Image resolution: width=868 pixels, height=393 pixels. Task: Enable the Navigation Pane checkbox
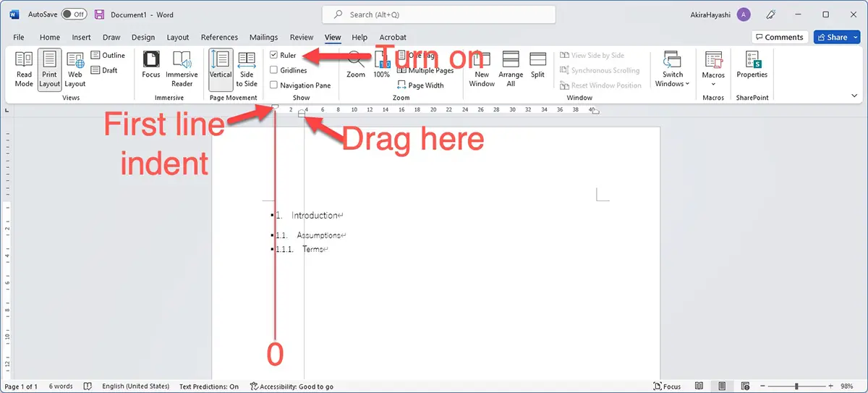coord(273,85)
